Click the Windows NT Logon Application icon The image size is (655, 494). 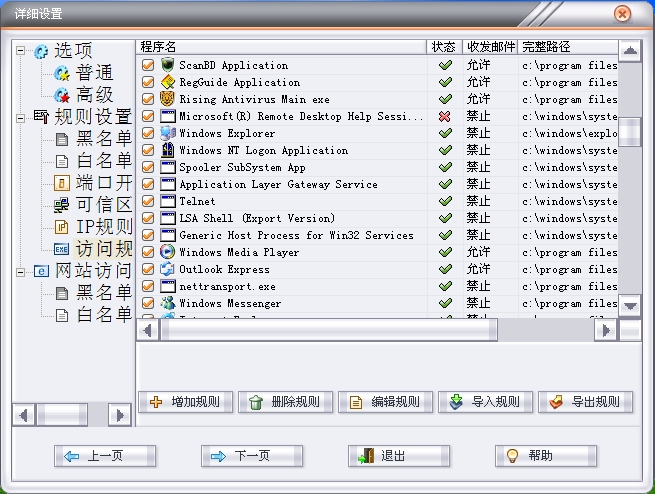pyautogui.click(x=168, y=150)
